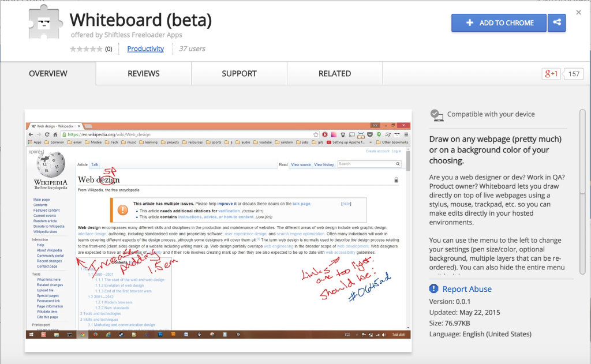Click the [hide] link in the article issues box
This screenshot has width=591, height=364.
click(346, 204)
